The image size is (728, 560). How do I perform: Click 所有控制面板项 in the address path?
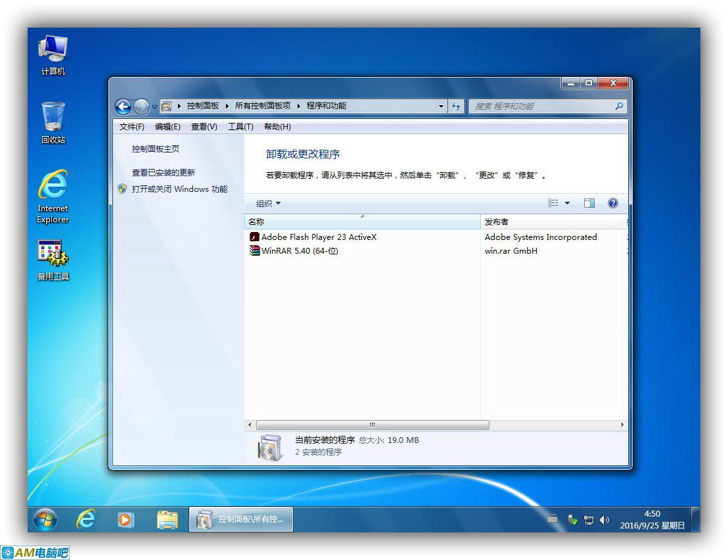[263, 106]
